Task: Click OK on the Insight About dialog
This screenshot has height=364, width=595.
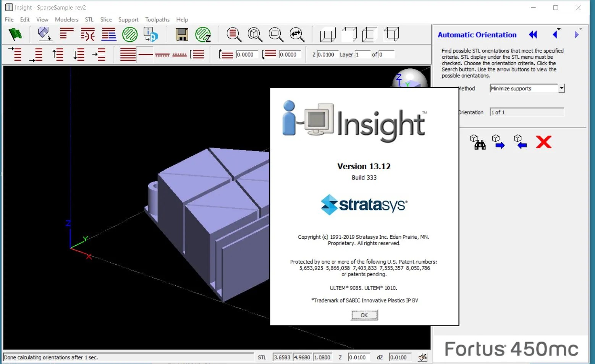Action: pos(364,315)
